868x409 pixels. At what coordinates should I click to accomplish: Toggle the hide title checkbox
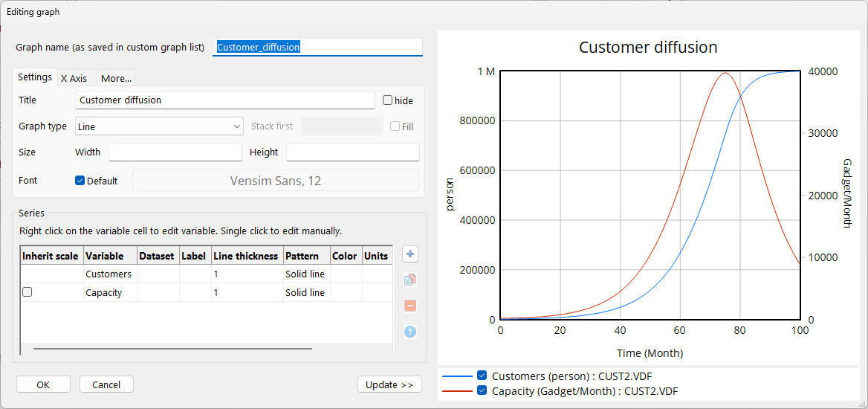[388, 100]
